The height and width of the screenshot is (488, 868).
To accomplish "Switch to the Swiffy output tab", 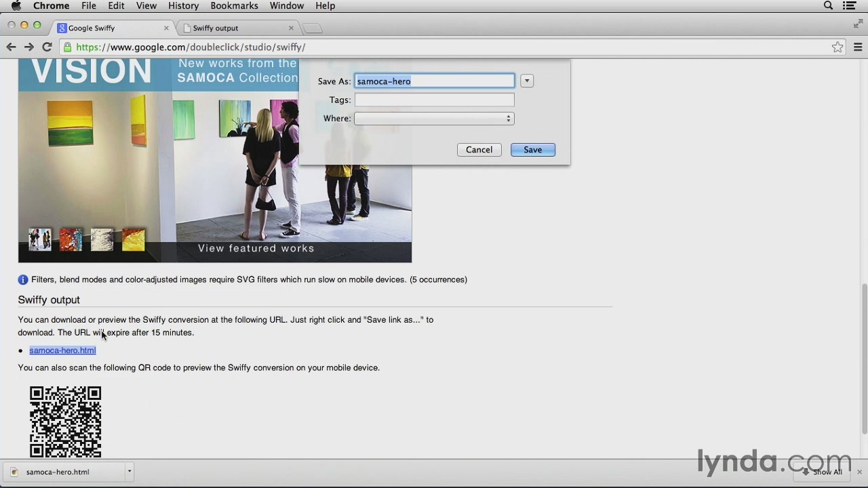I will click(237, 28).
